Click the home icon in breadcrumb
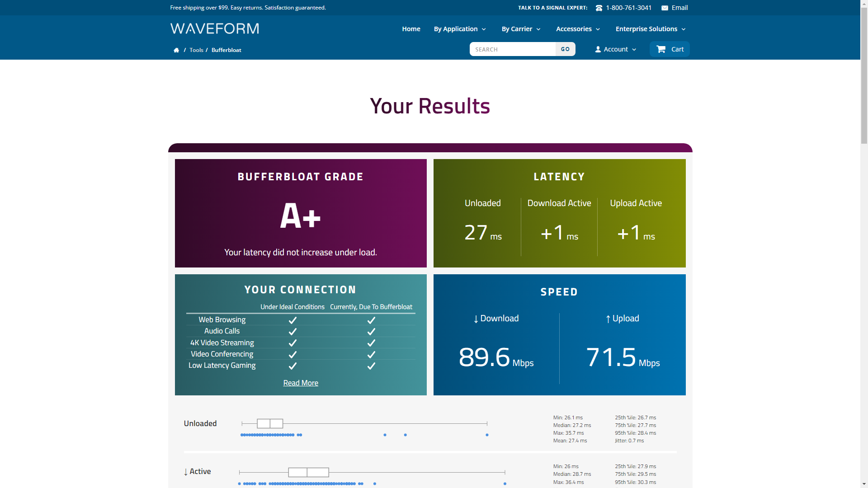868x488 pixels. coord(176,50)
